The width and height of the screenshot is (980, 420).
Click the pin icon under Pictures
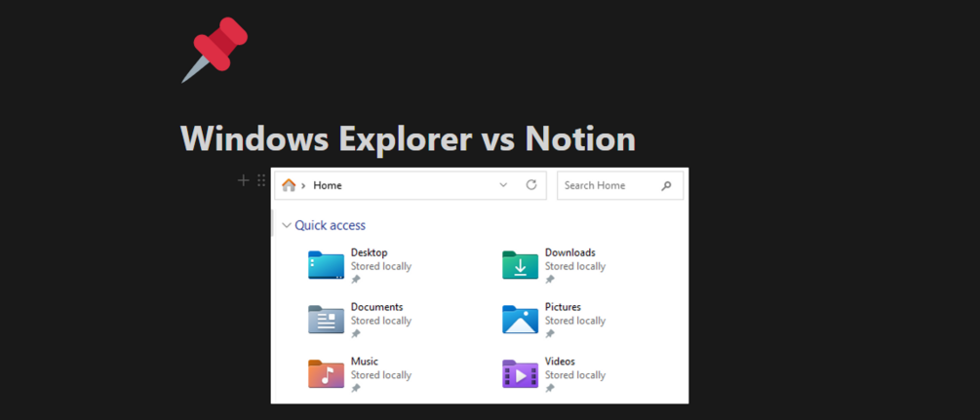coord(550,333)
